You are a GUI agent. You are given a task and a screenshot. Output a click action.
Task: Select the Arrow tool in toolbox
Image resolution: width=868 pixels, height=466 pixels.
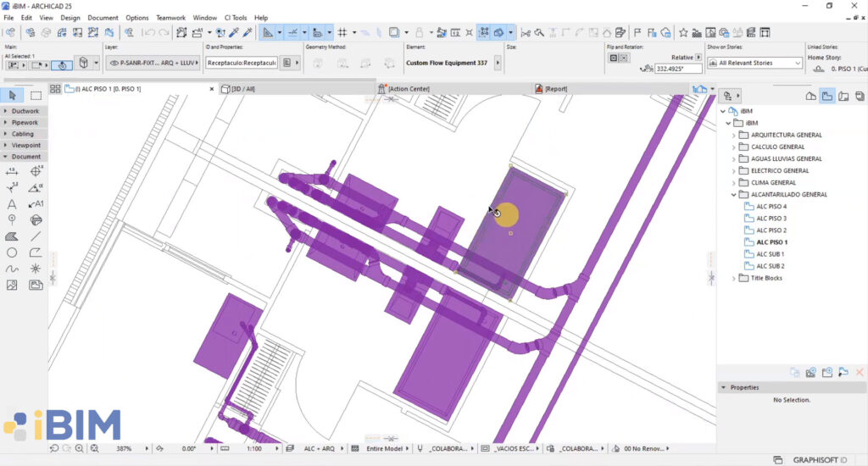[x=12, y=95]
